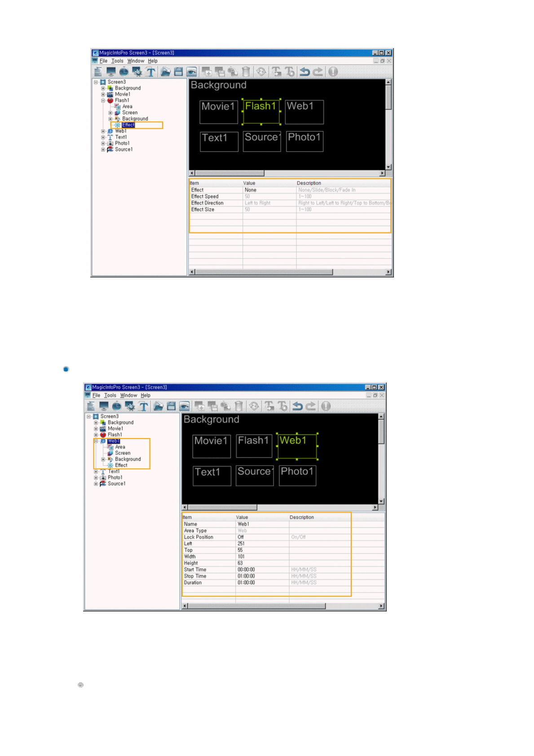Expand Background under Web1 in lower tree
534x756 pixels.
pos(103,459)
